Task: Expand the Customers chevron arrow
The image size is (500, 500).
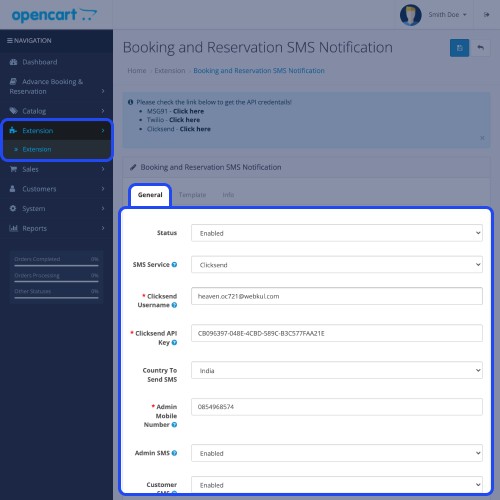Action: pos(103,189)
